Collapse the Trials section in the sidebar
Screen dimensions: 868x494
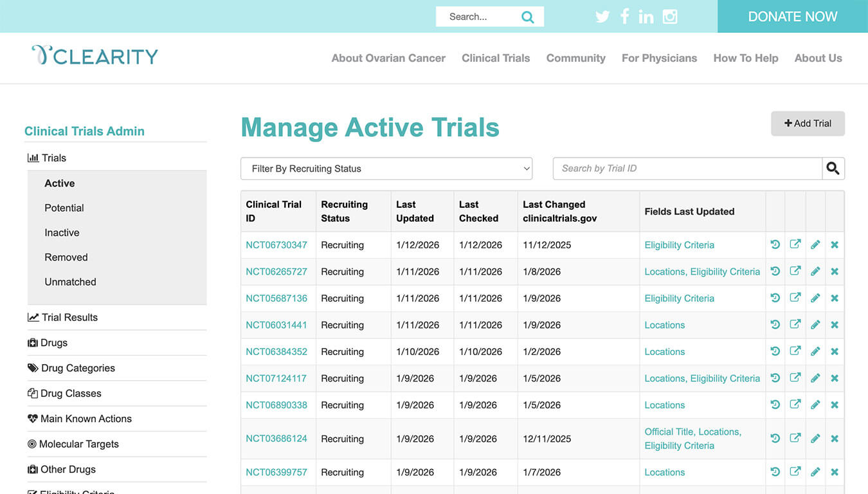(54, 158)
